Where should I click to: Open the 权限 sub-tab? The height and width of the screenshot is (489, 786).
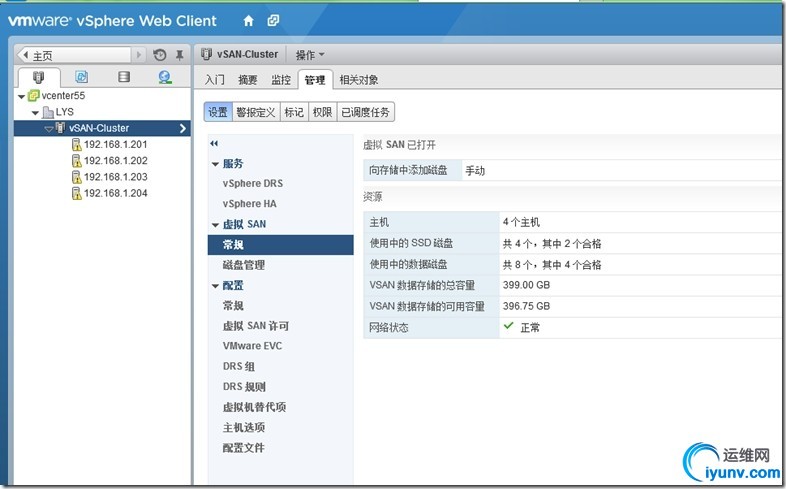[x=322, y=112]
